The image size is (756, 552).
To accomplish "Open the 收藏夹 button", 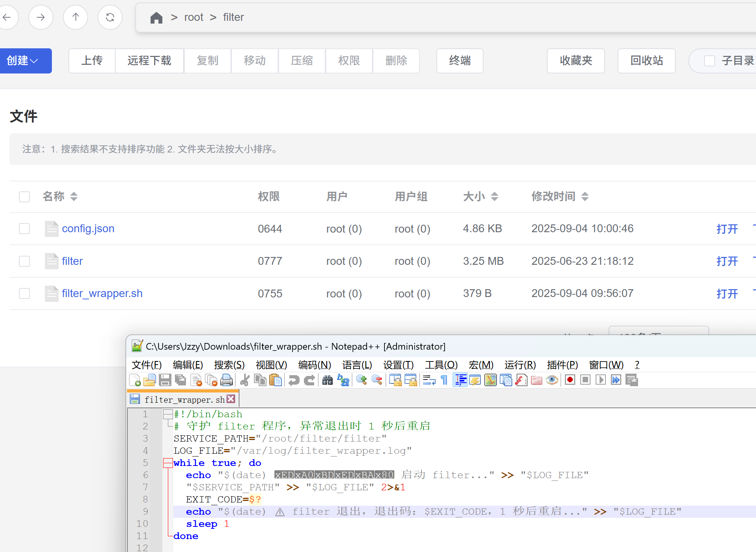I will point(576,61).
